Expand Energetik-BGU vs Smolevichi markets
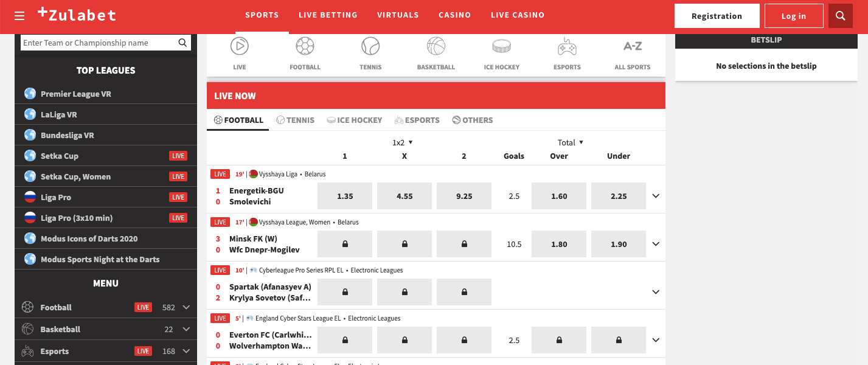Viewport: 868px width, 365px height. 656,196
